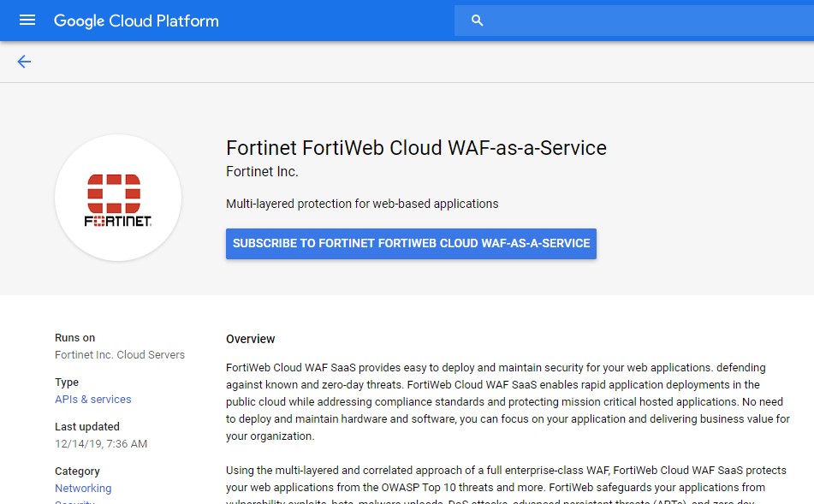
Task: Click the Google Cloud Platform title
Action: tap(136, 21)
